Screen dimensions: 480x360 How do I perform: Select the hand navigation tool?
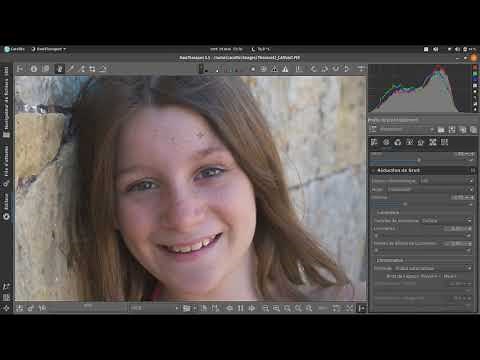(x=60, y=69)
